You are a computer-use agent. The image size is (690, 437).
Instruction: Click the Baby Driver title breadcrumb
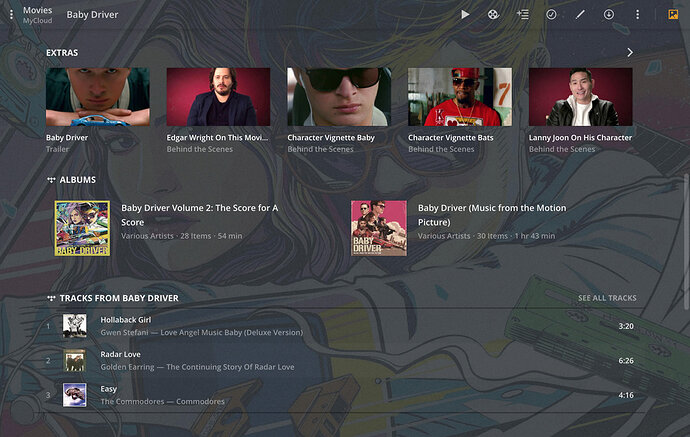(x=92, y=15)
